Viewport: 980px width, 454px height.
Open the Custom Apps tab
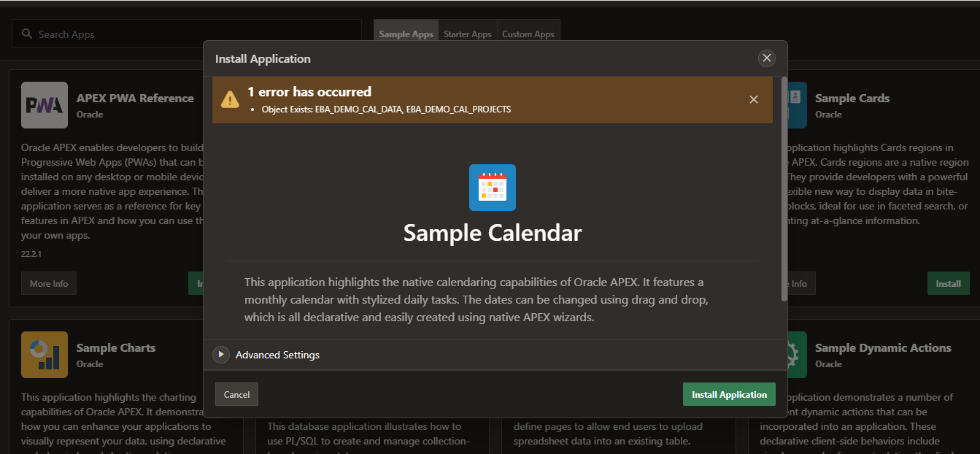pyautogui.click(x=528, y=34)
